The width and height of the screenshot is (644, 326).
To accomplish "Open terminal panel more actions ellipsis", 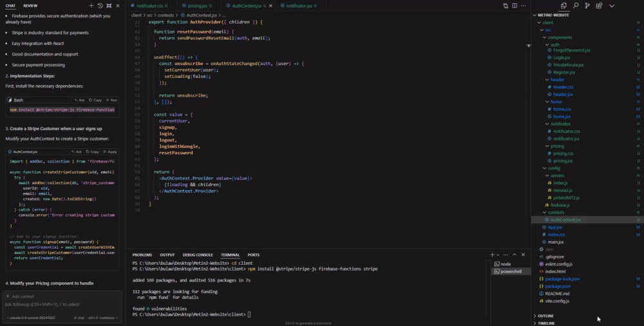I will (x=506, y=255).
